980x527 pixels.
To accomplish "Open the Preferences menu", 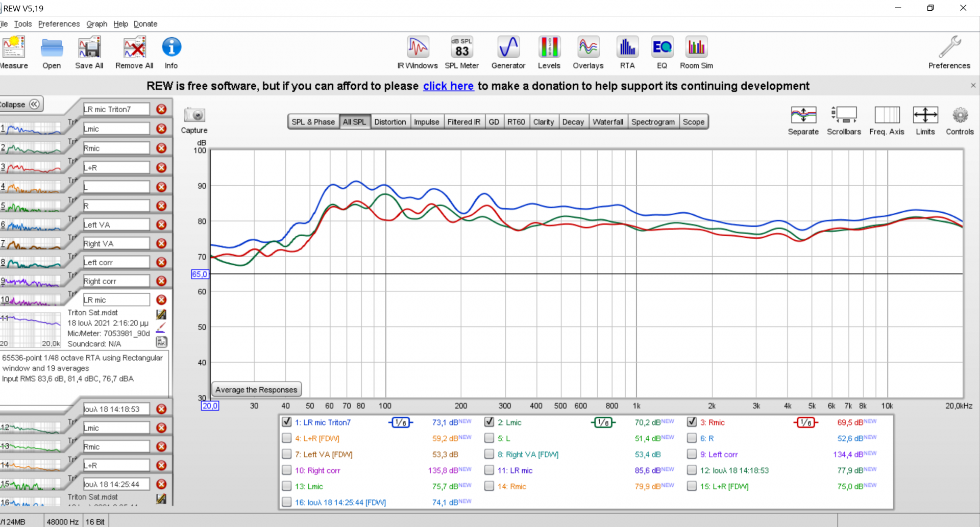I will click(x=59, y=24).
